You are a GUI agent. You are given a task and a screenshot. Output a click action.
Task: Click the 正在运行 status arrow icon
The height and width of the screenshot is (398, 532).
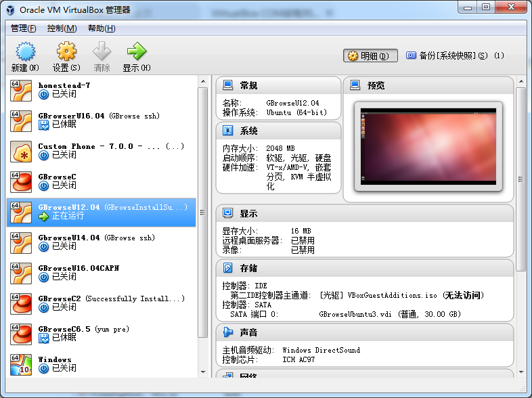point(43,216)
